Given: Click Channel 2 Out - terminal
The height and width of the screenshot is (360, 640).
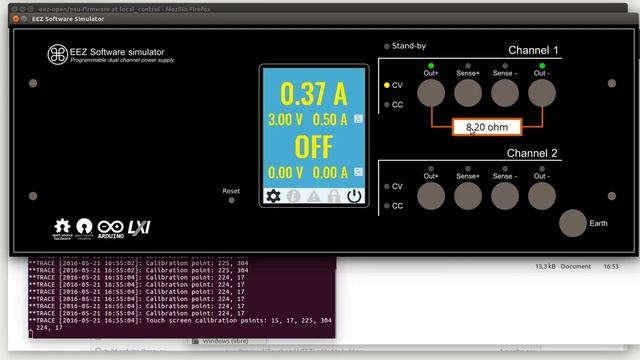Looking at the screenshot, I should (542, 196).
